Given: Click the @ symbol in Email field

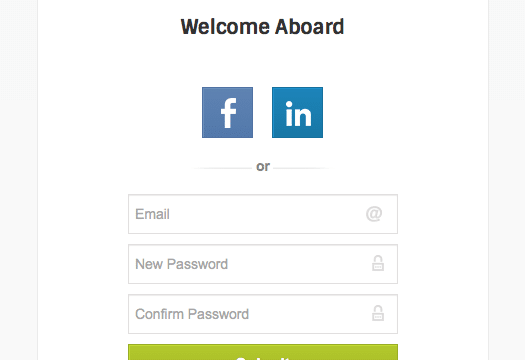Looking at the screenshot, I should 374,214.
